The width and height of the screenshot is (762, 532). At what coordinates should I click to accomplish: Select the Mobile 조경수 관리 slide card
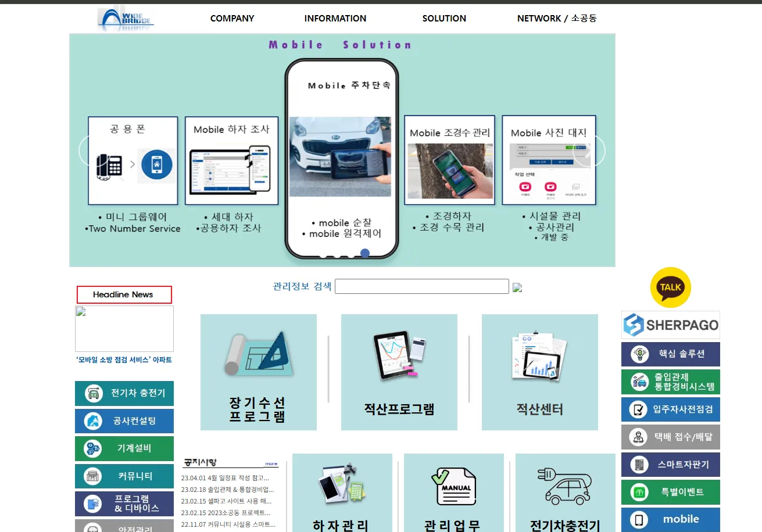point(450,160)
